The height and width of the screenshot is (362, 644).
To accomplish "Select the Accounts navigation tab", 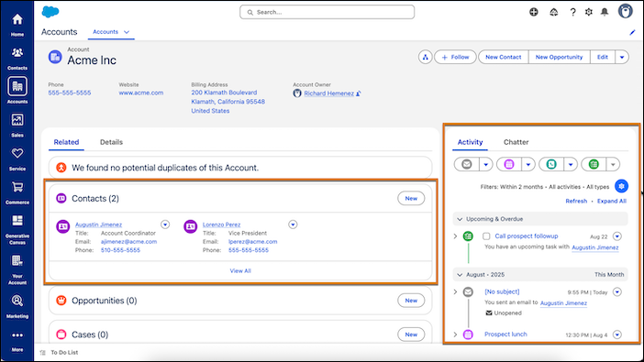I will 105,31.
